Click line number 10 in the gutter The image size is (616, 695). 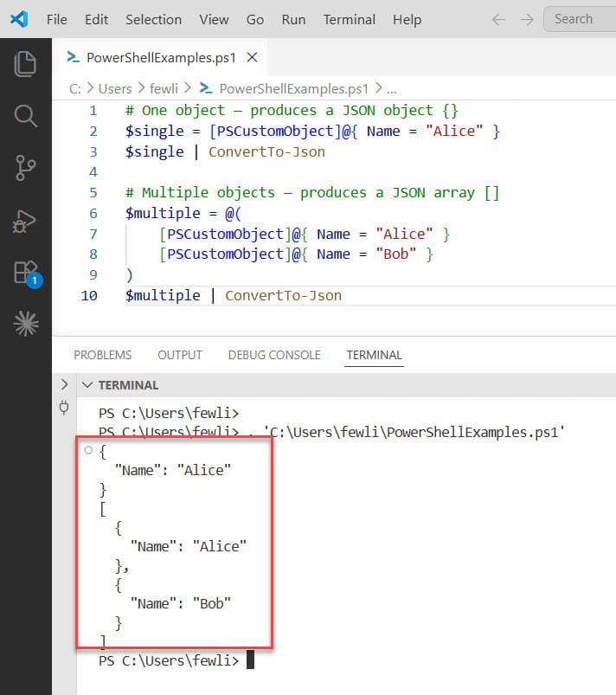[89, 296]
